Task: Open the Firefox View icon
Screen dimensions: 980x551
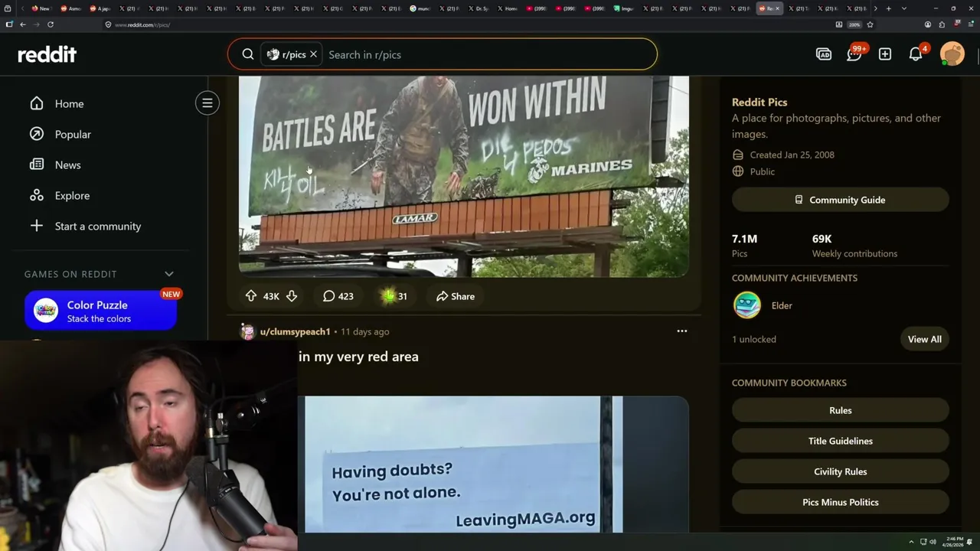Action: coord(8,8)
